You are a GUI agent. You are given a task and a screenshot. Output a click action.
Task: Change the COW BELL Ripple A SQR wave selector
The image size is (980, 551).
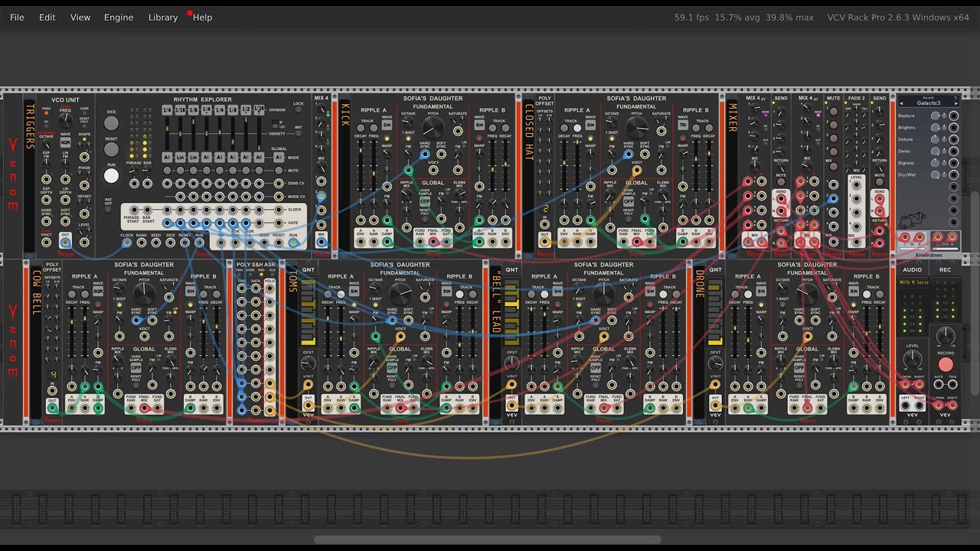98,292
